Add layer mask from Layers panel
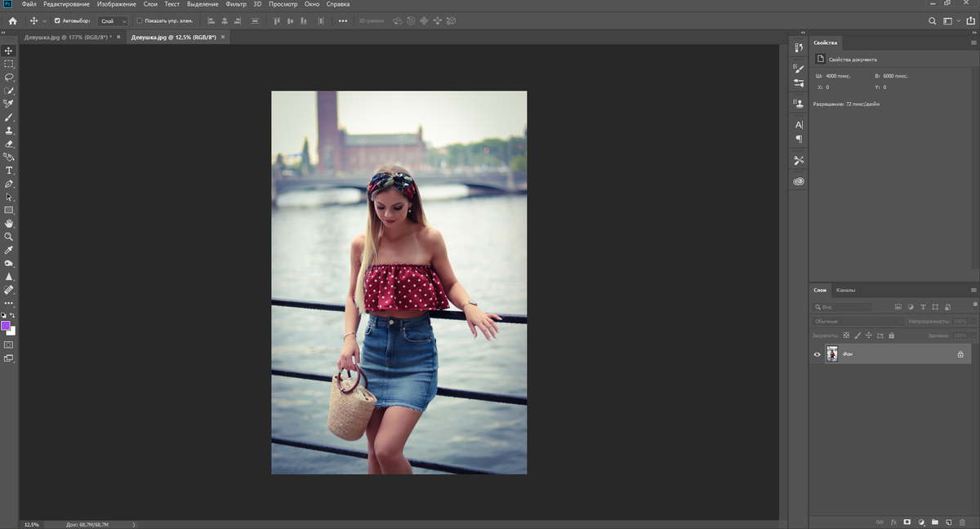 pyautogui.click(x=907, y=522)
